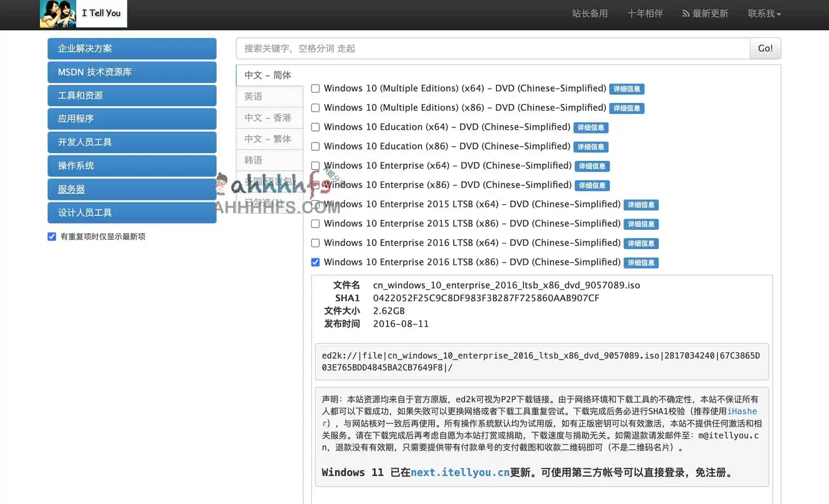The image size is (829, 504).
Task: Open the 服务器 category
Action: (132, 189)
